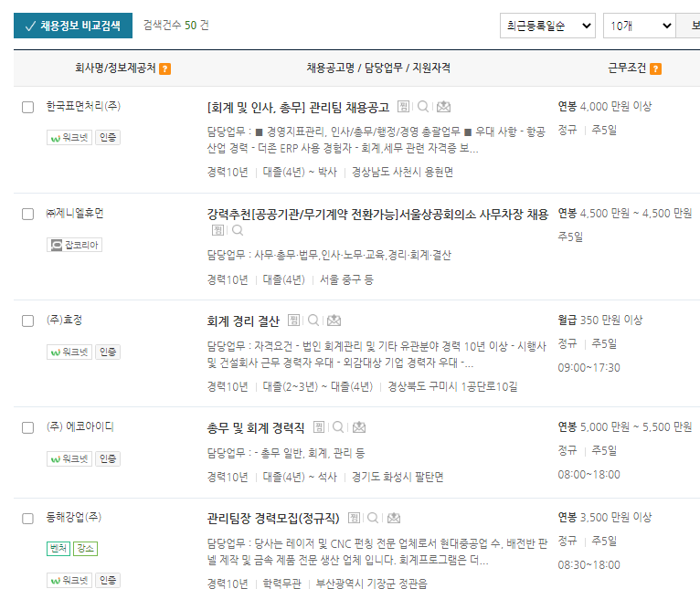Open the 10개 results-per-page dropdown
Image resolution: width=700 pixels, height=589 pixels.
point(640,26)
